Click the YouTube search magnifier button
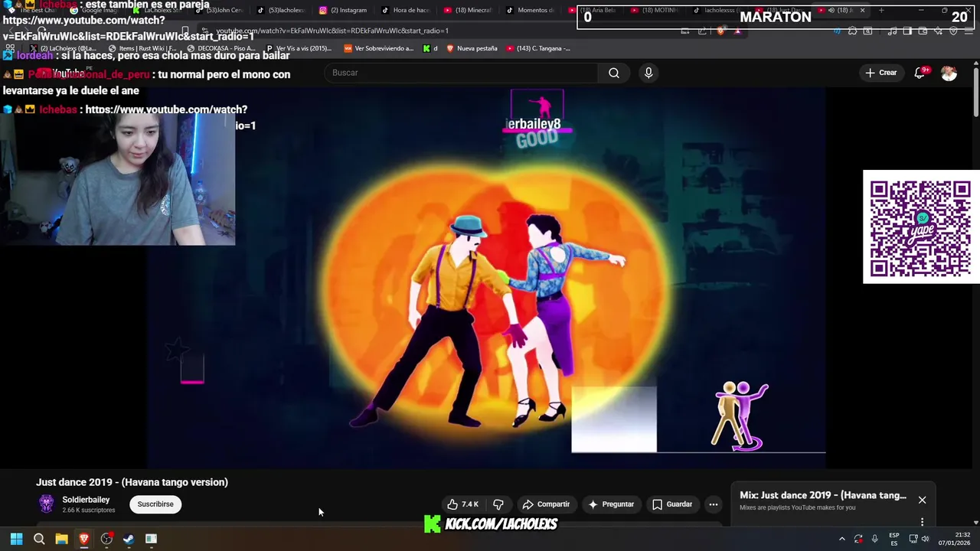 click(614, 73)
